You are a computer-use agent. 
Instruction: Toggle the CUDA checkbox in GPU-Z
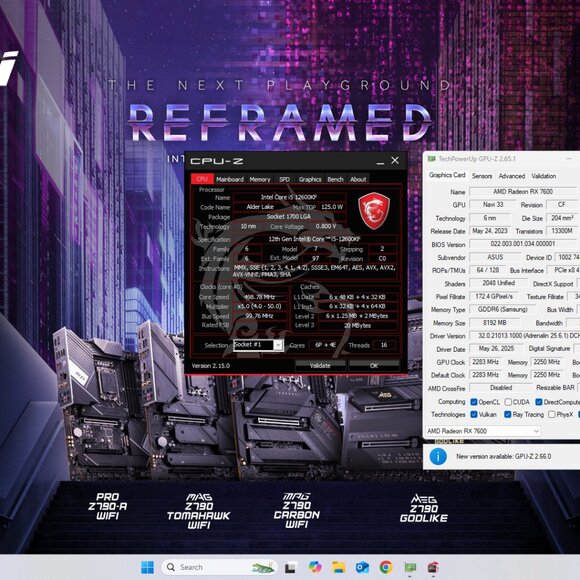click(508, 402)
